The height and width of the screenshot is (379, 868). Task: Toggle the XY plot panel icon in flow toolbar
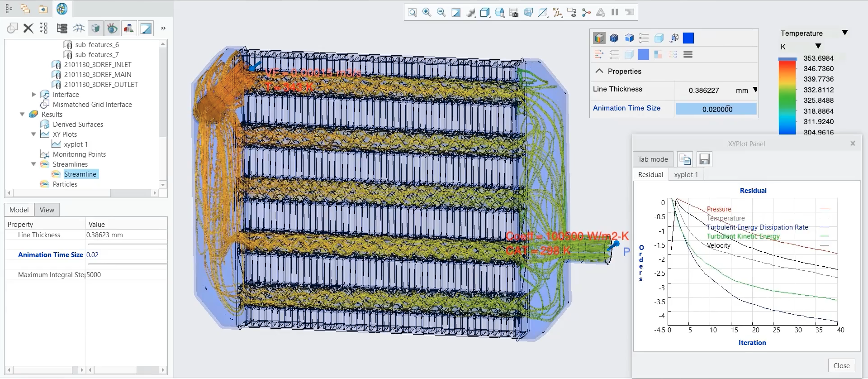(x=146, y=29)
